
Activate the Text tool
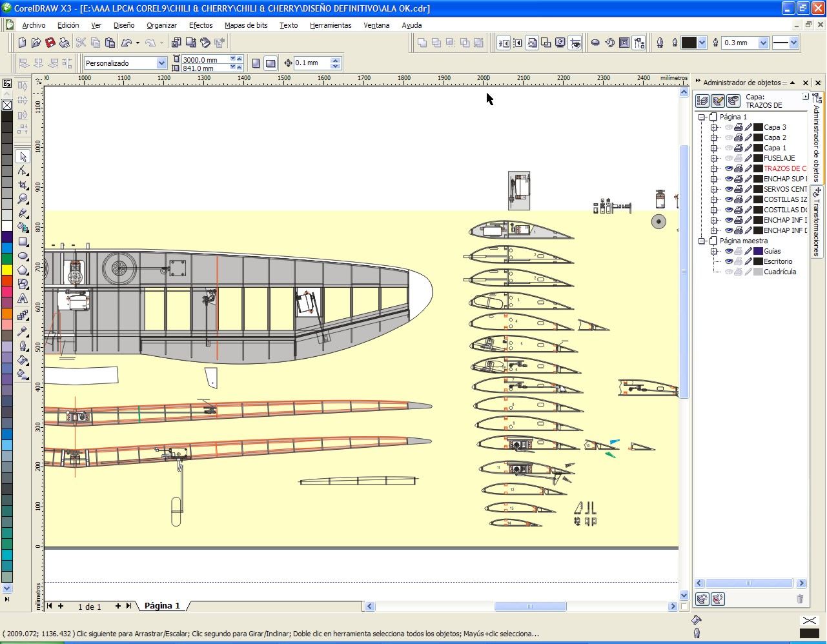pyautogui.click(x=23, y=299)
